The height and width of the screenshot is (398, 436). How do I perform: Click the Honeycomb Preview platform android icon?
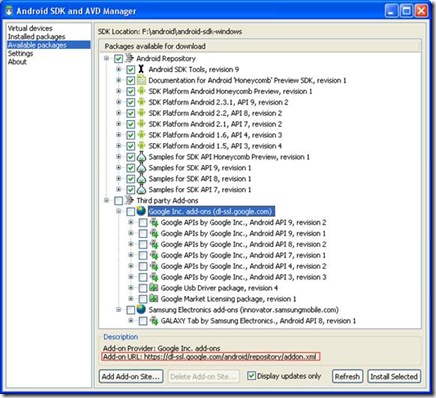tap(141, 91)
